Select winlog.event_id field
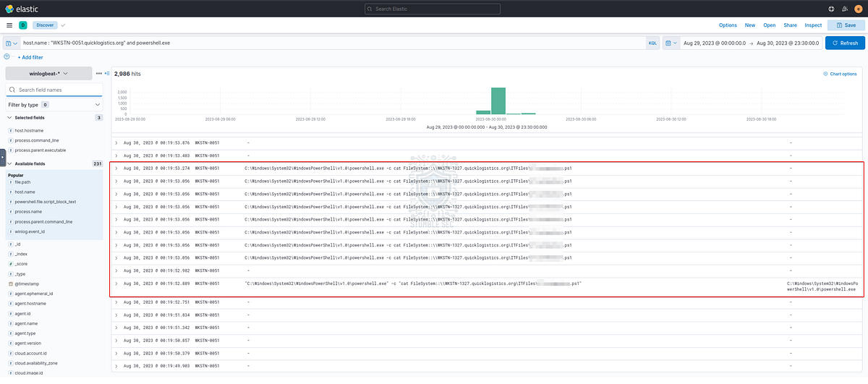 click(30, 231)
